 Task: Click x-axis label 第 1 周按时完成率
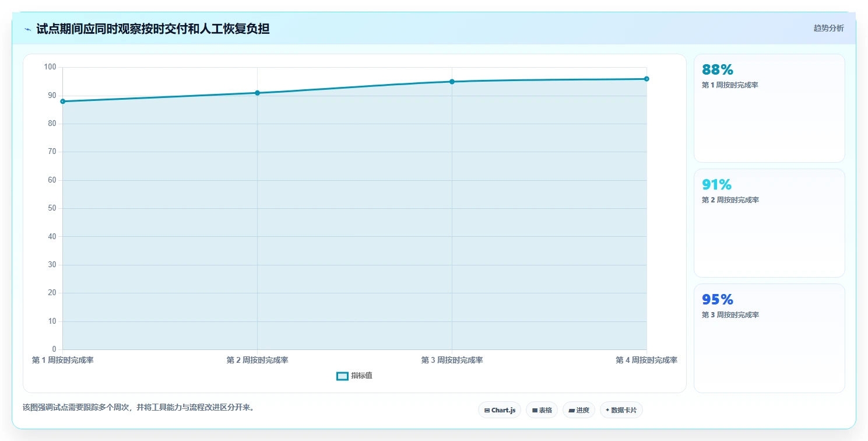(63, 360)
